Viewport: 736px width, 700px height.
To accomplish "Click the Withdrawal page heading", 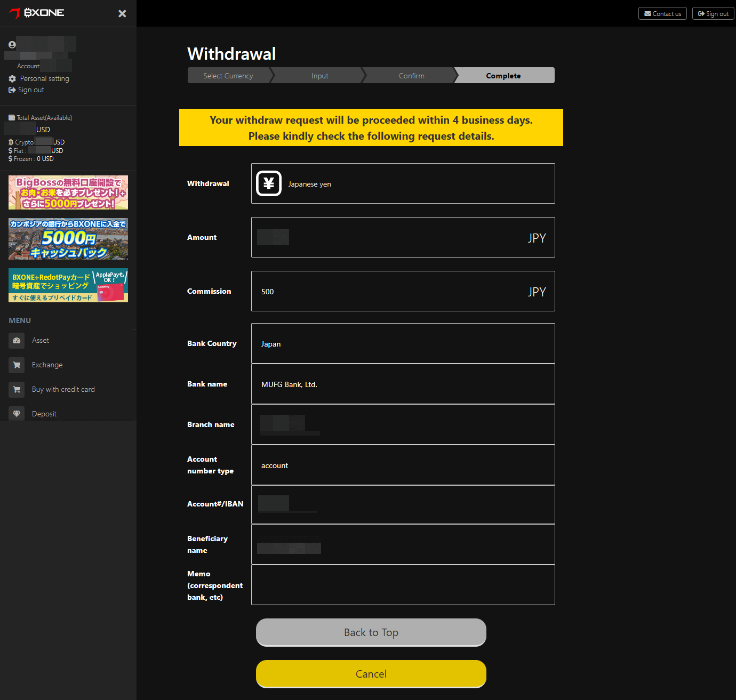I will (231, 54).
